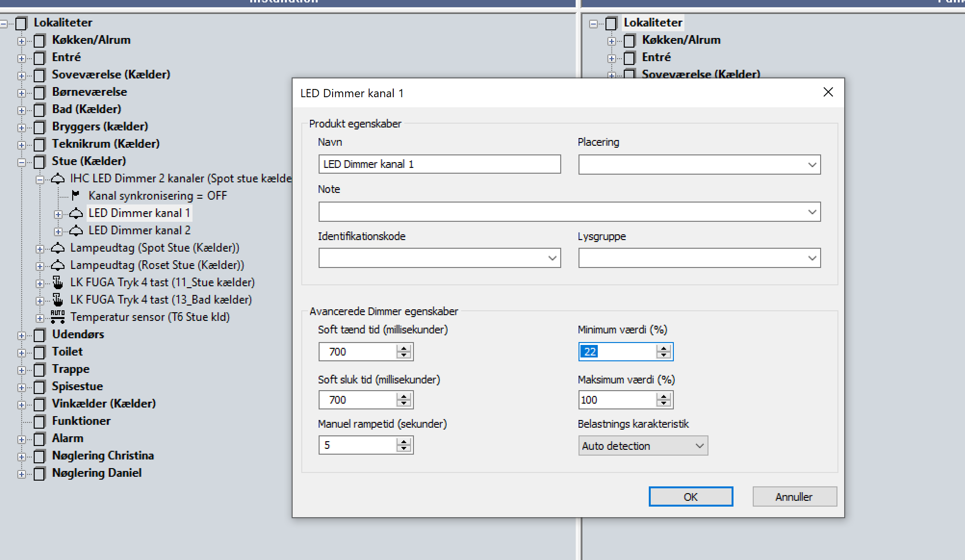Click the Lampeudtag Roset Stue lamp icon

click(58, 265)
